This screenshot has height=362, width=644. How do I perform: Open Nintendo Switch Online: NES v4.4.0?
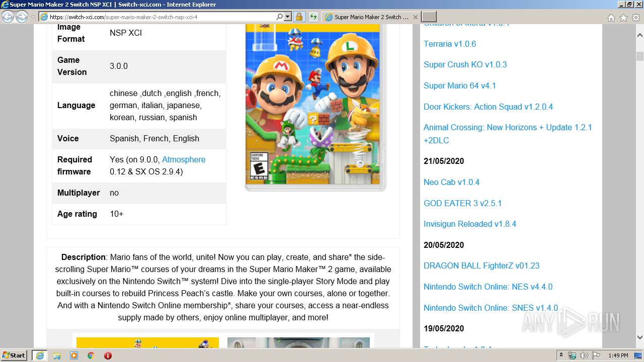click(488, 287)
